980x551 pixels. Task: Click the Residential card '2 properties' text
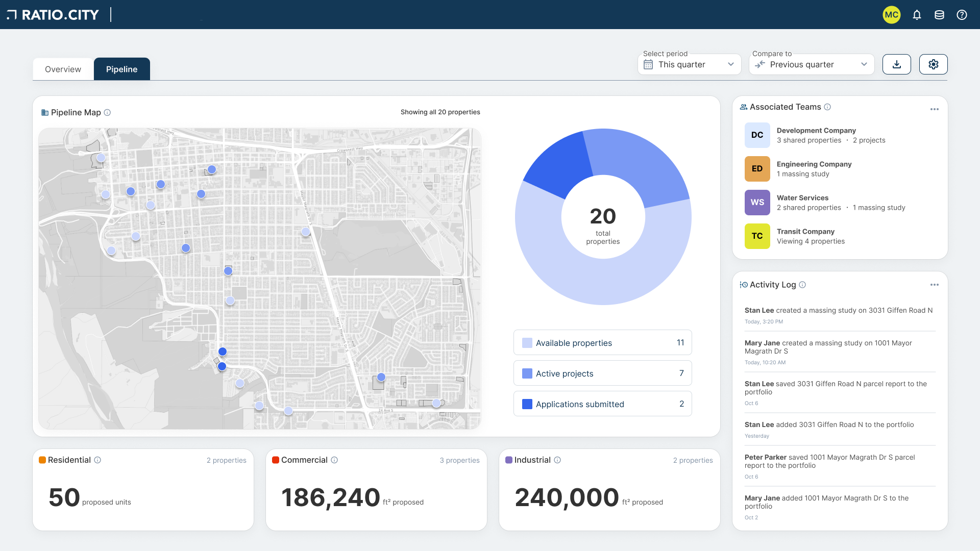[x=226, y=460]
